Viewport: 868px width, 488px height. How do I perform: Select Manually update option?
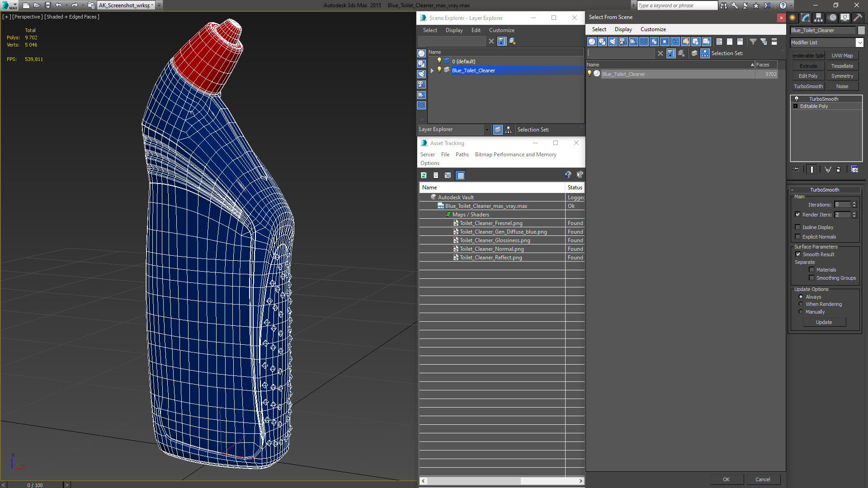click(801, 312)
